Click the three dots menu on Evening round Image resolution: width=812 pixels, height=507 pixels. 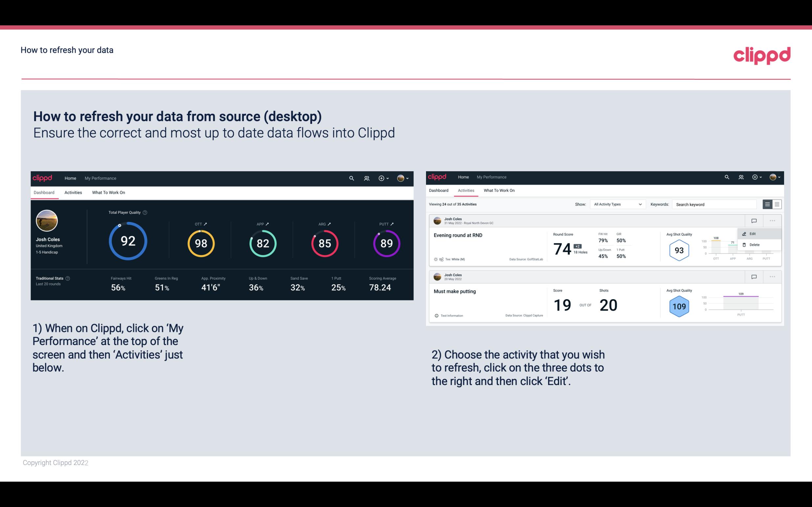(772, 220)
